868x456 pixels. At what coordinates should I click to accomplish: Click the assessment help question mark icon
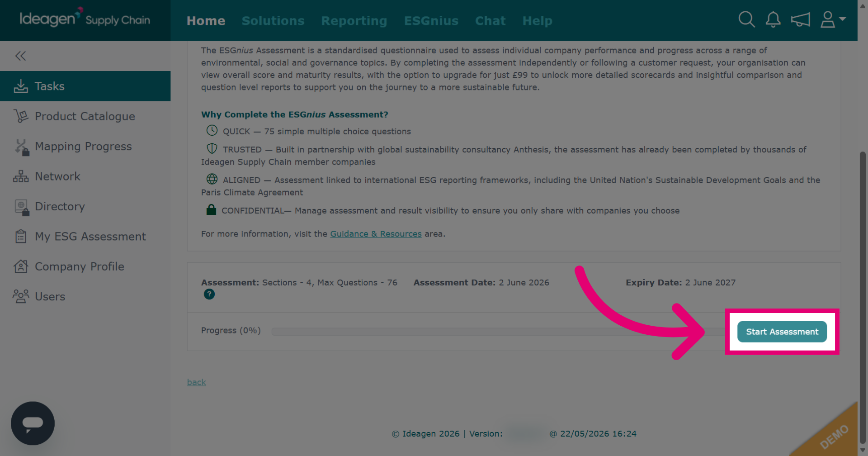[209, 294]
